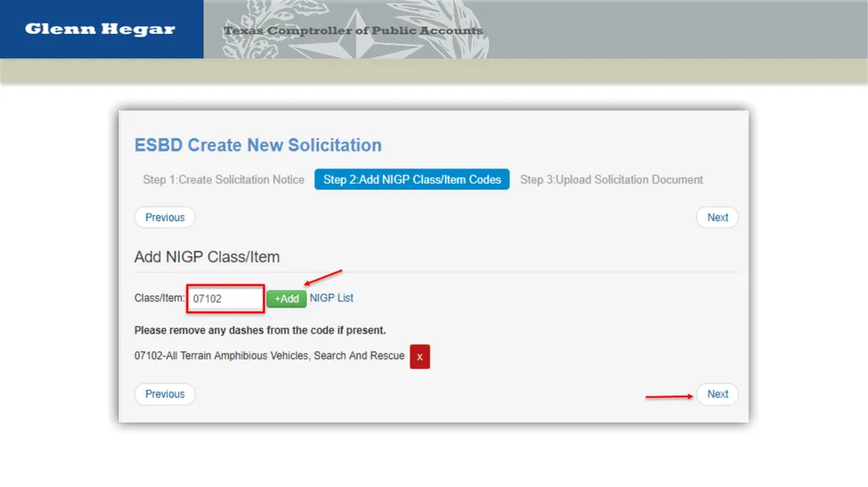Click the 'Please remove any dashes' notice
Viewport: 868px width, 487px height.
pos(260,330)
